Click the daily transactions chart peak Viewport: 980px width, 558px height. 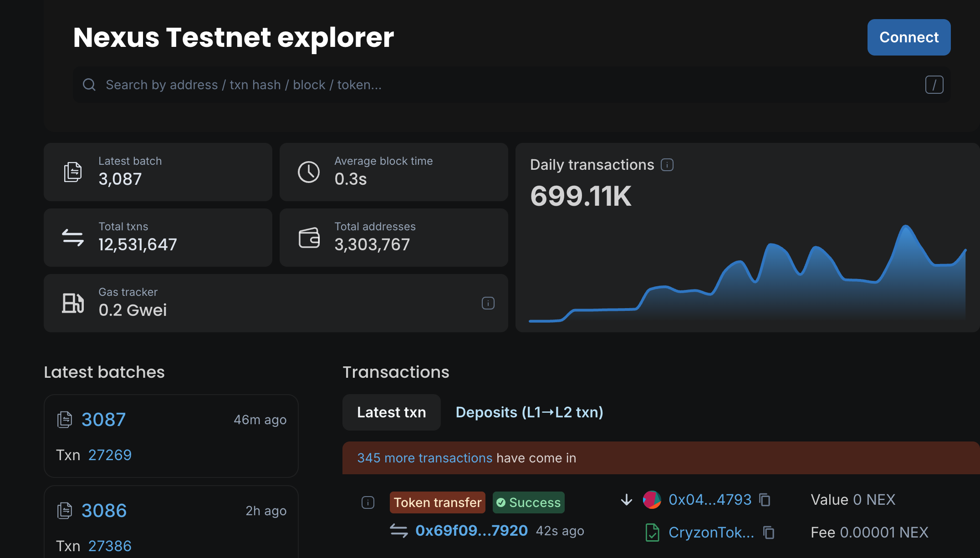click(906, 226)
